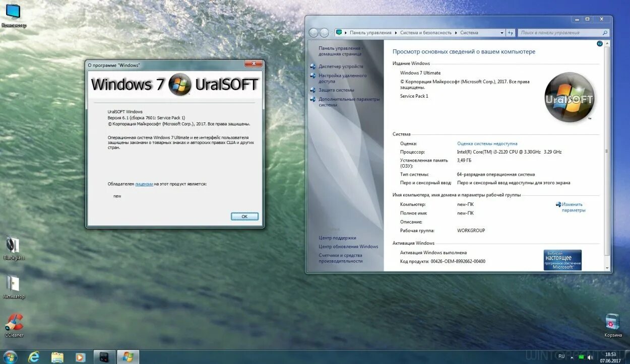Open the Компьютер desktop icon

13,15
